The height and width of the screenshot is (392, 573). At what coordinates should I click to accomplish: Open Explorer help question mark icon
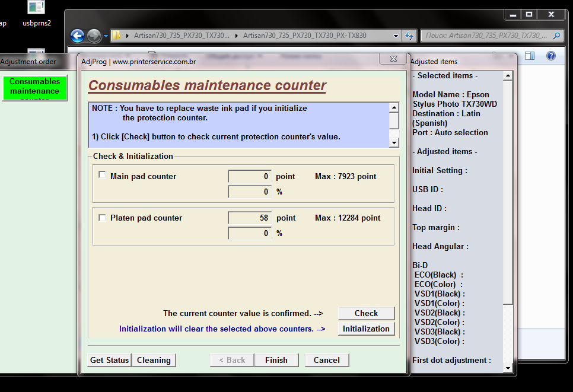click(551, 56)
